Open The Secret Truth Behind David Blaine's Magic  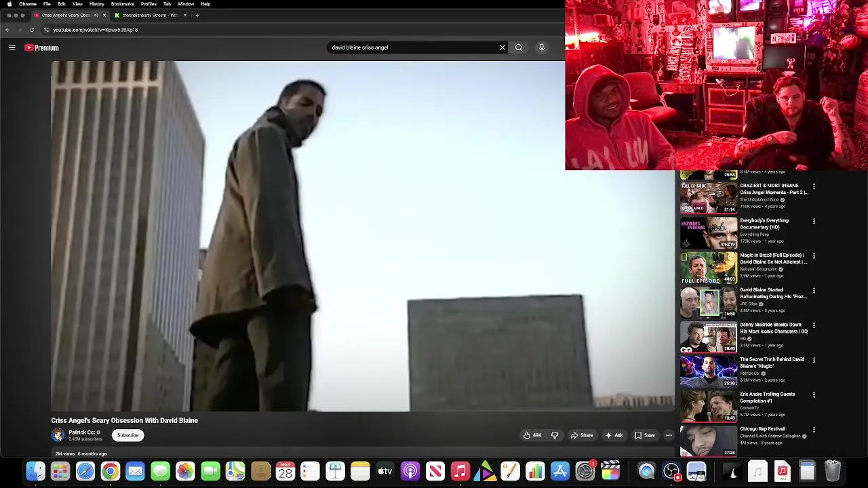pos(772,363)
